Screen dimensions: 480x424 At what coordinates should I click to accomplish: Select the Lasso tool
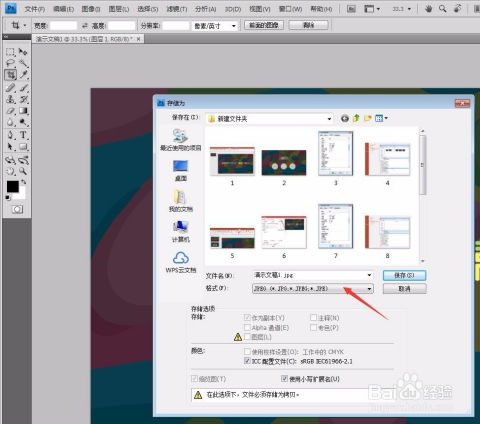tap(10, 63)
